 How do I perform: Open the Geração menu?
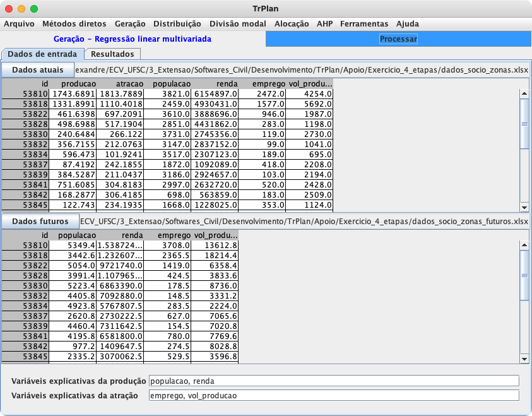130,24
